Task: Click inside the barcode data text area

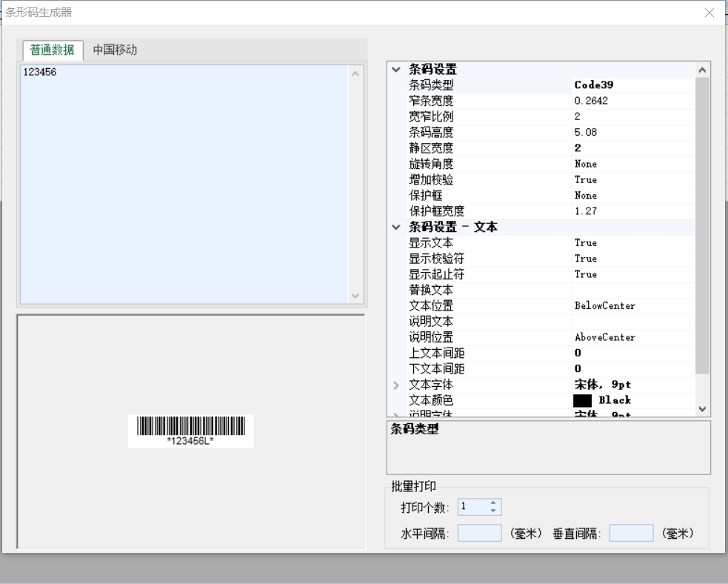Action: click(184, 185)
